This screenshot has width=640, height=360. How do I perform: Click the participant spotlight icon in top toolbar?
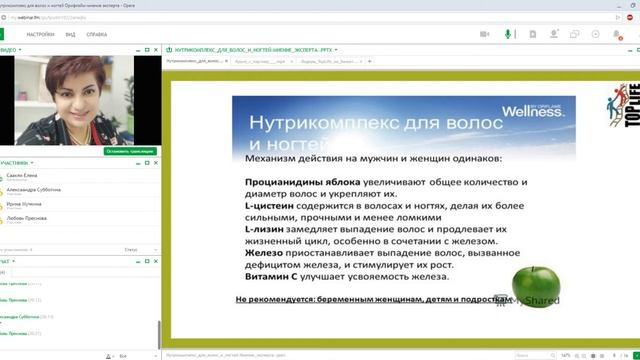click(x=554, y=34)
